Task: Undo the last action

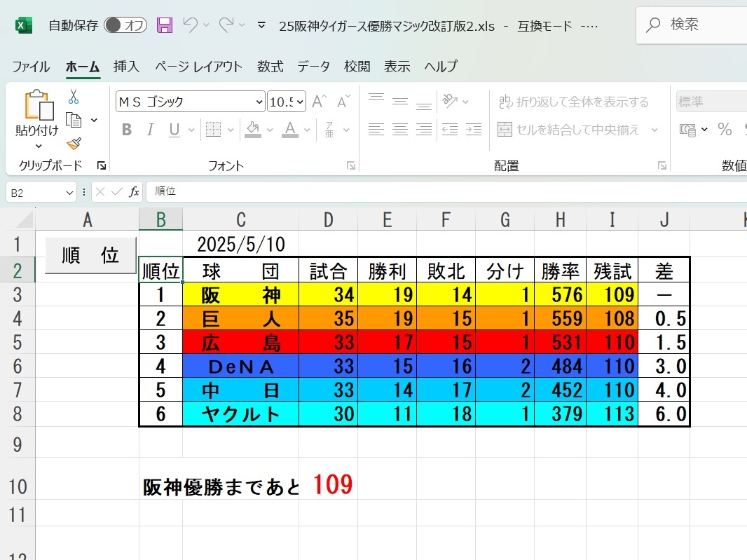Action: (190, 25)
